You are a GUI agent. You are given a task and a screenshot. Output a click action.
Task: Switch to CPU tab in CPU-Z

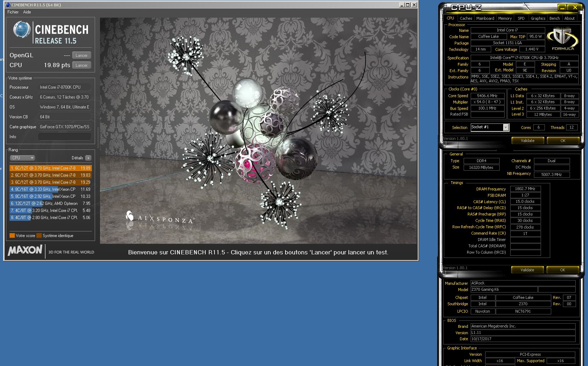[450, 18]
